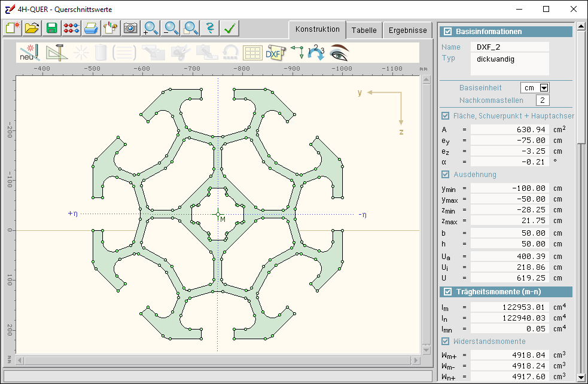Image resolution: width=588 pixels, height=384 pixels.
Task: Zoom in with the magnifier plus icon
Action: tap(151, 28)
